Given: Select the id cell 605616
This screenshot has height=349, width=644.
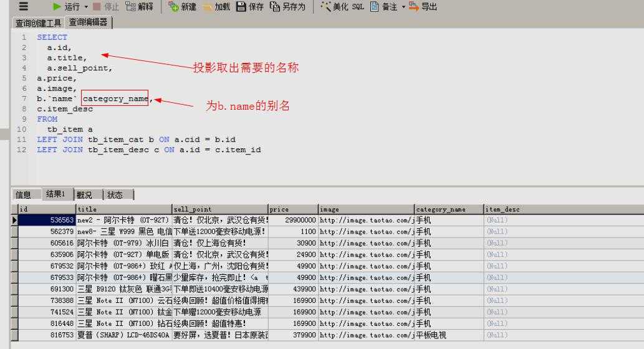Looking at the screenshot, I should [x=47, y=243].
